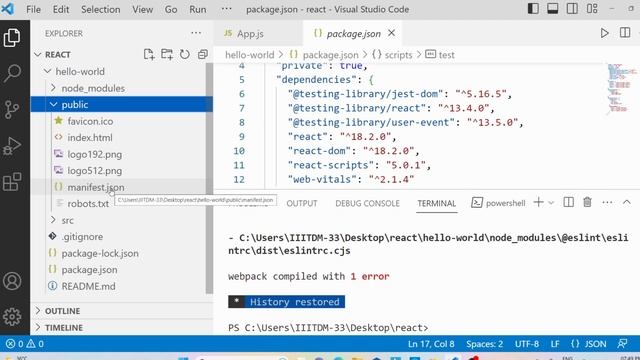The height and width of the screenshot is (360, 640).
Task: Close the package.json editor tab
Action: point(391,33)
